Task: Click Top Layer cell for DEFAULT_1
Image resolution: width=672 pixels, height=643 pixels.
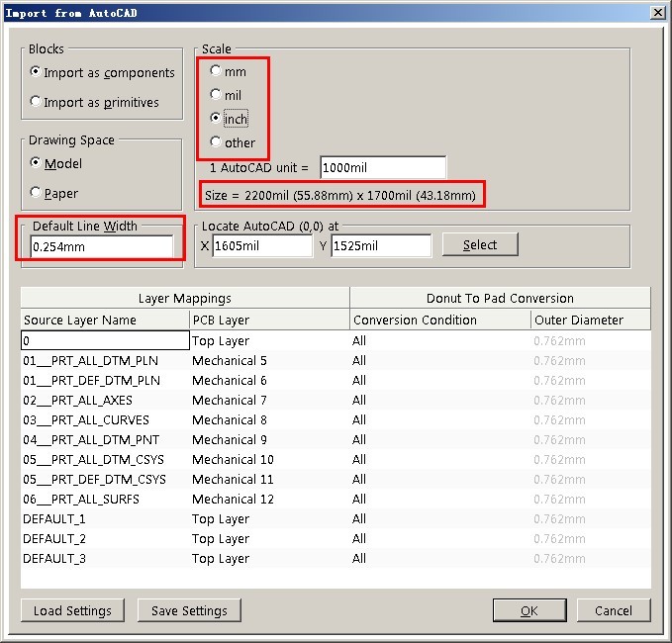Action: [x=269, y=518]
